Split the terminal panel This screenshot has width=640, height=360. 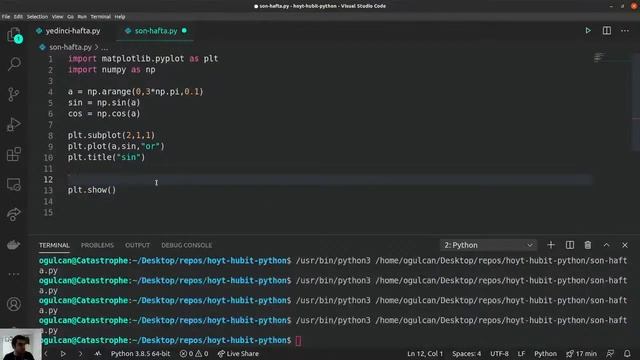pyautogui.click(x=570, y=245)
